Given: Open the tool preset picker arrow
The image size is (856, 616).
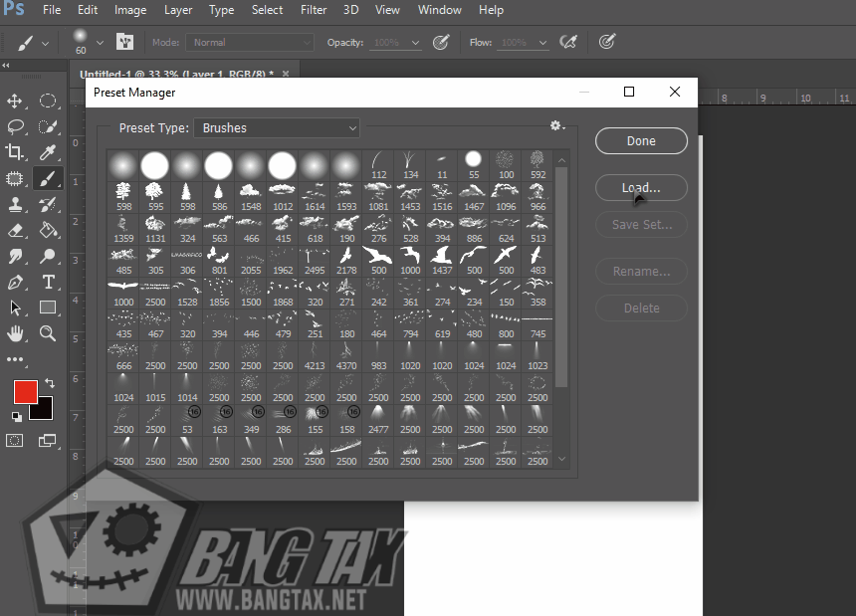Looking at the screenshot, I should (x=46, y=43).
